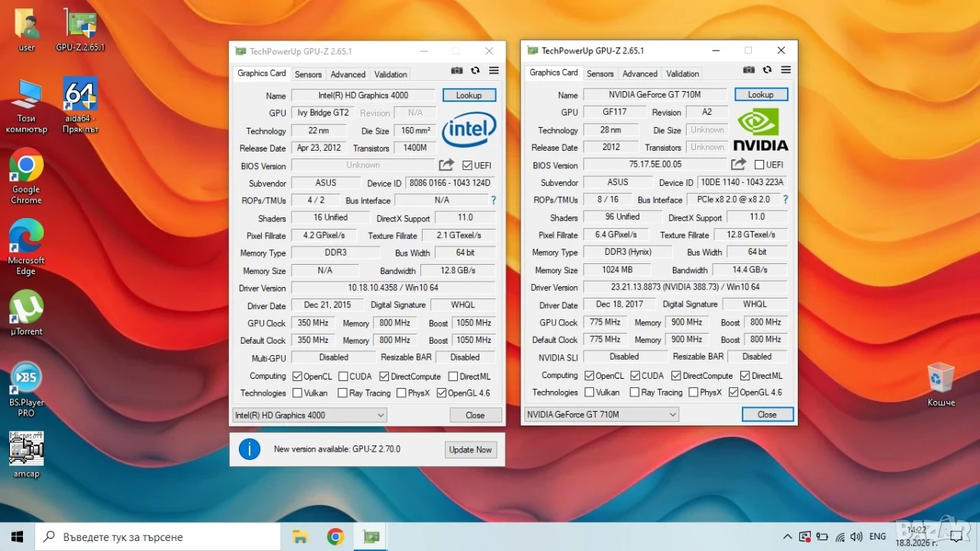Screen dimensions: 980x551
Task: Click the Intel logo
Action: click(469, 129)
